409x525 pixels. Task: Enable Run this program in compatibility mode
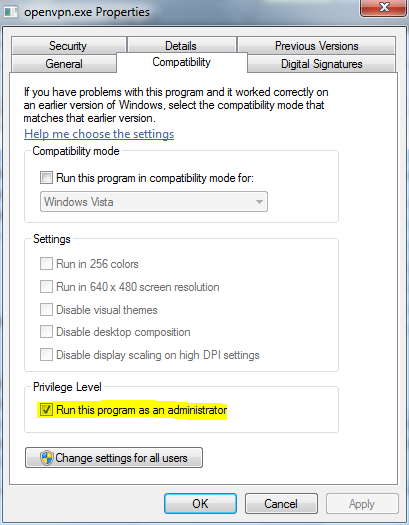46,177
